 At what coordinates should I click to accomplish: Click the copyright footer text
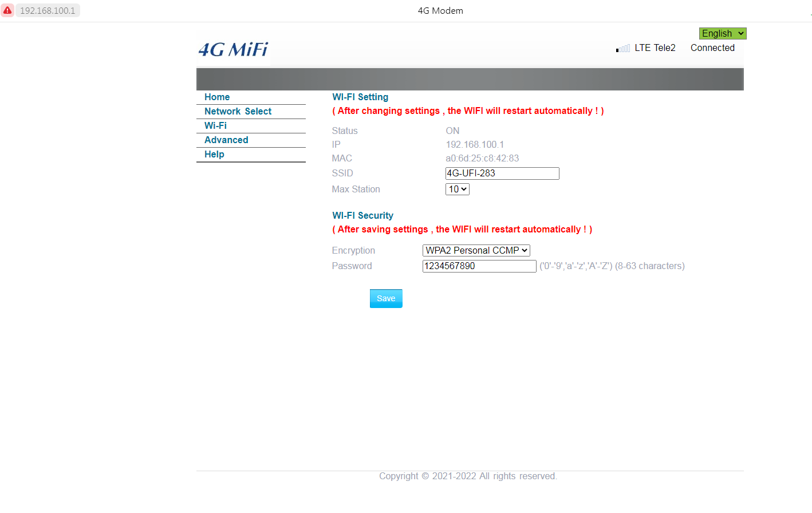(468, 476)
